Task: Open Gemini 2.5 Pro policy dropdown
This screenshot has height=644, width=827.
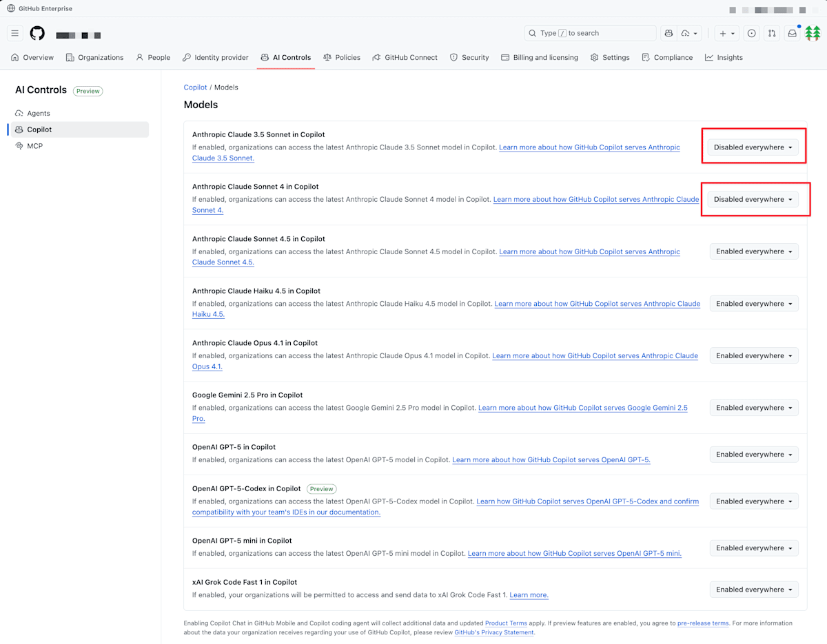Action: tap(754, 408)
